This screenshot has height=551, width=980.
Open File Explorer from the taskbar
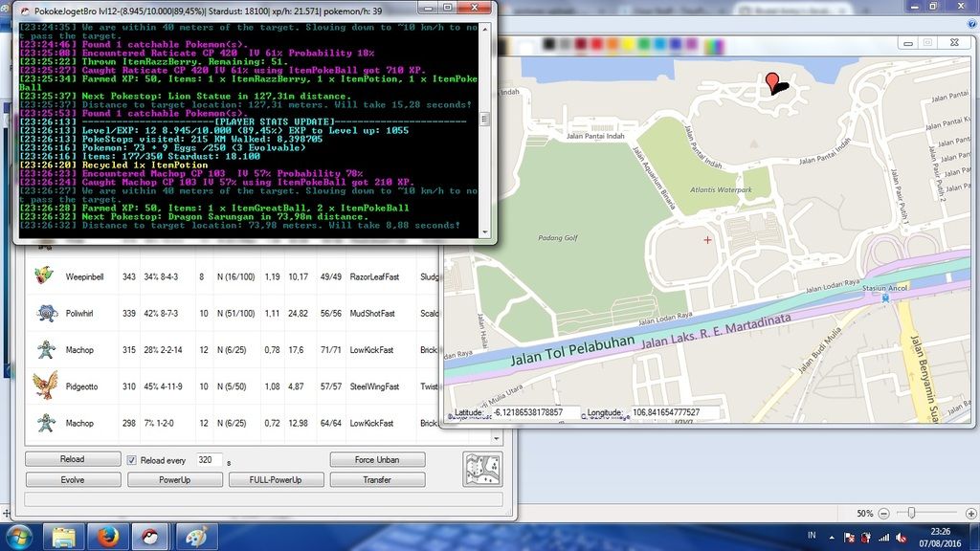point(64,538)
